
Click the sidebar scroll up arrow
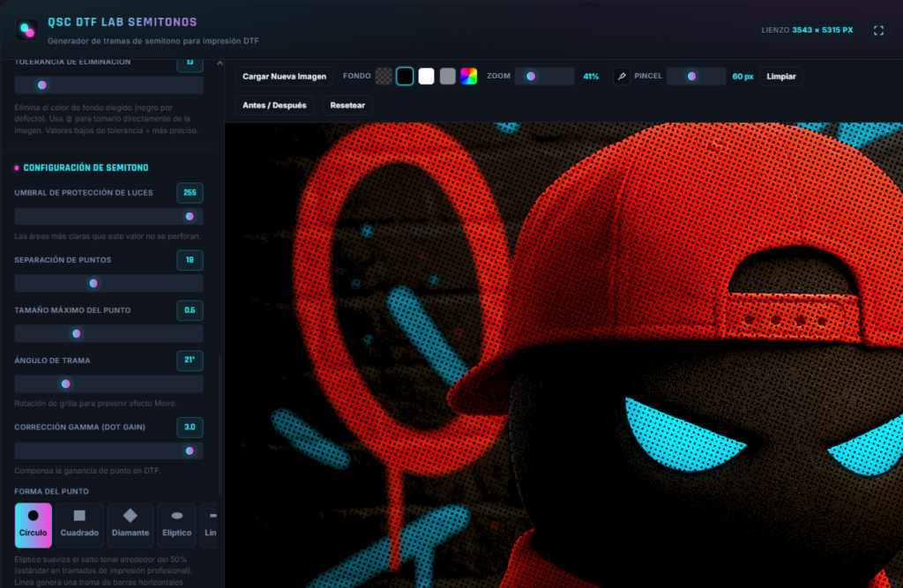(x=220, y=63)
